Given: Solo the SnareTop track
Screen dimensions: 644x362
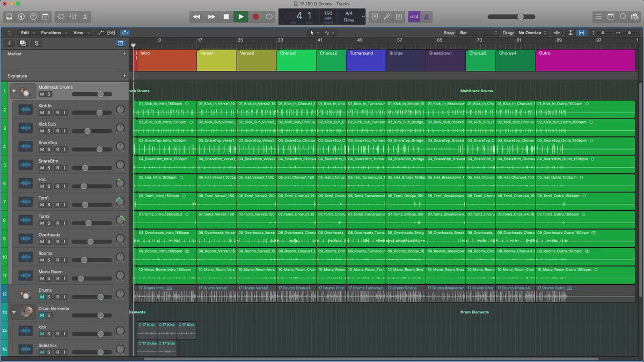Looking at the screenshot, I should pos(49,150).
